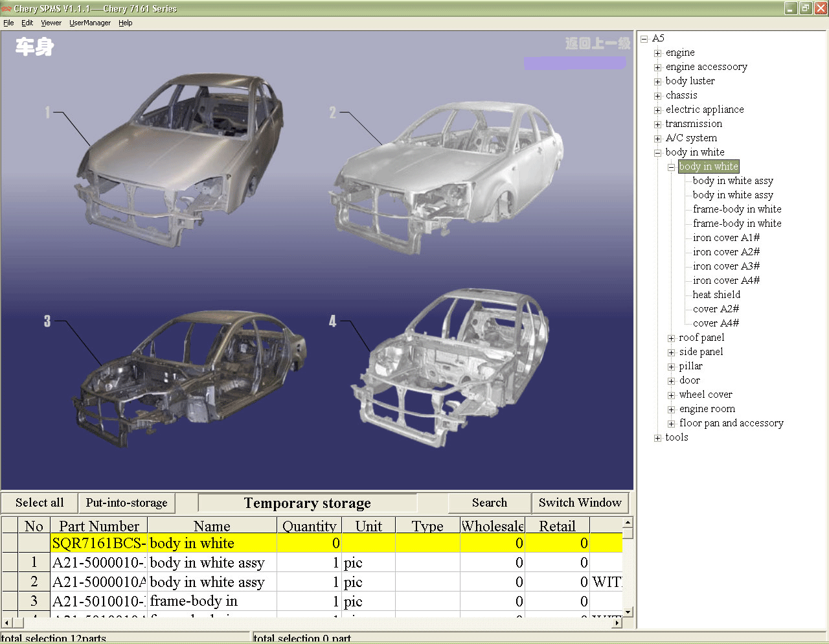Expand the chassis tree node

tap(658, 96)
